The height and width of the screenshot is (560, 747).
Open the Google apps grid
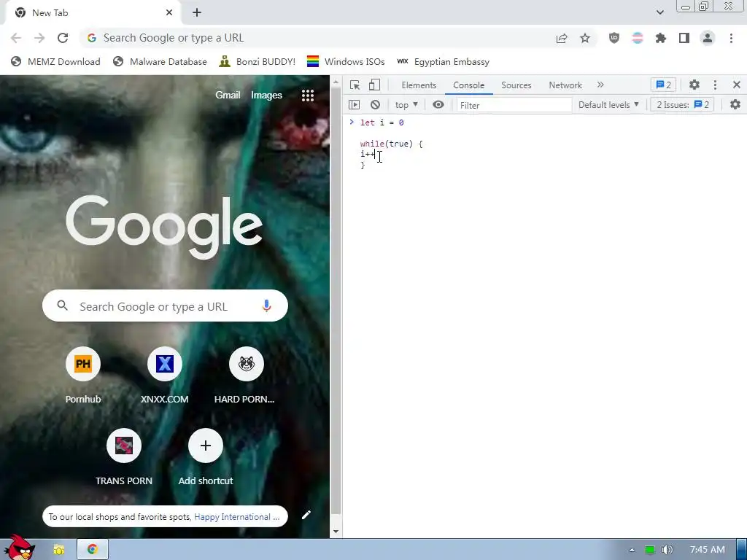click(x=308, y=96)
